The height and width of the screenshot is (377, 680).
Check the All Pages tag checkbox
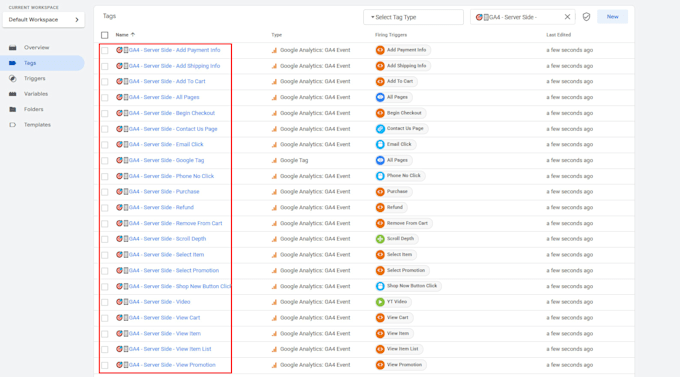click(105, 98)
